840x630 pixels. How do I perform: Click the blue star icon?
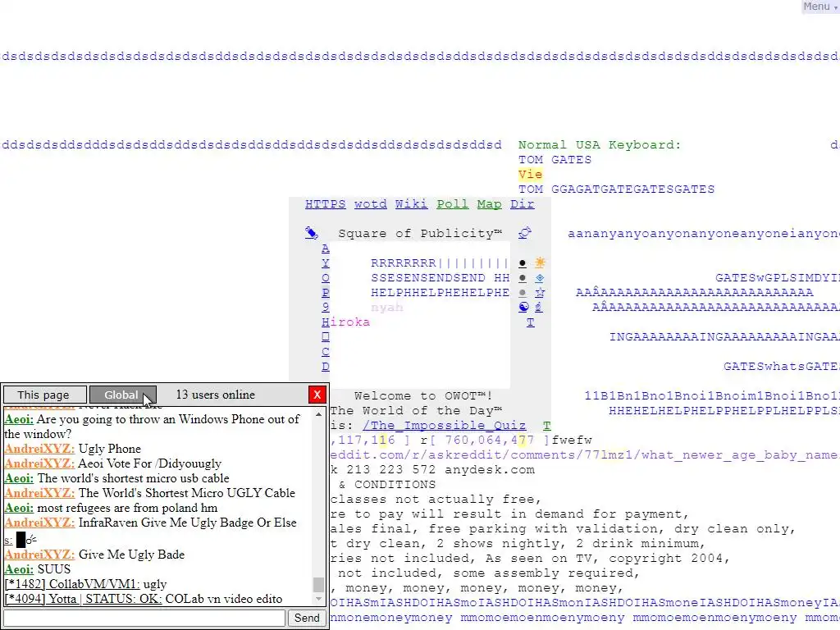coord(540,293)
